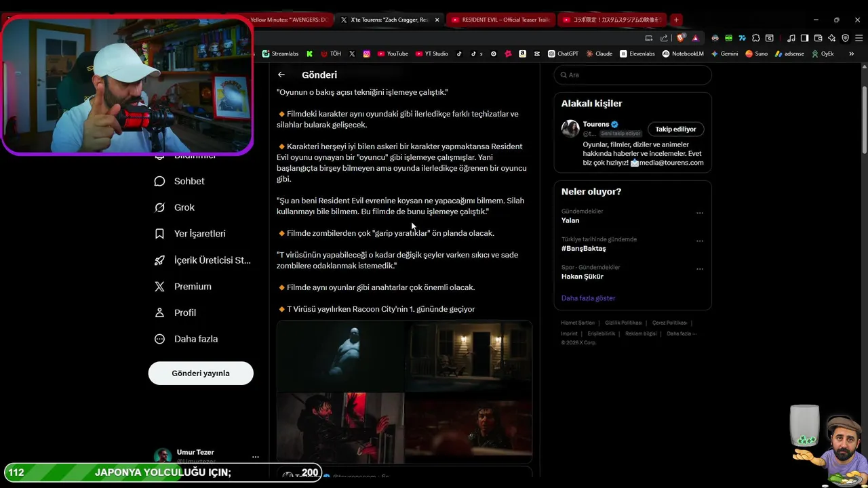Open Sohbet chat from the sidebar
868x488 pixels.
(179, 181)
